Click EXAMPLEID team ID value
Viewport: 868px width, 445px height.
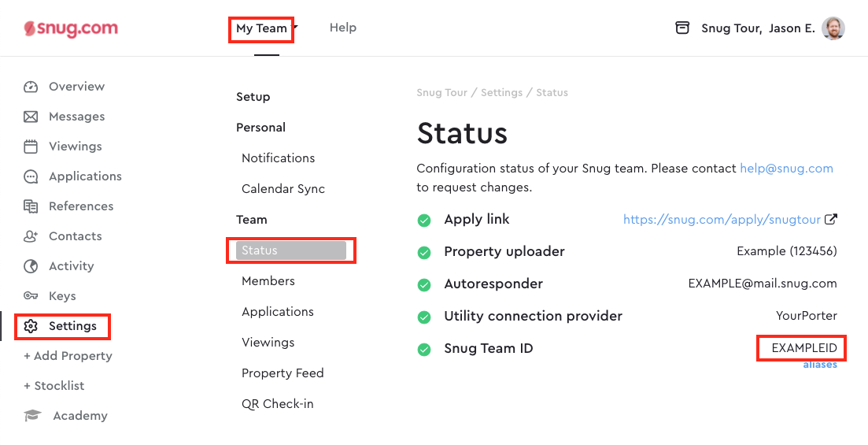point(804,349)
